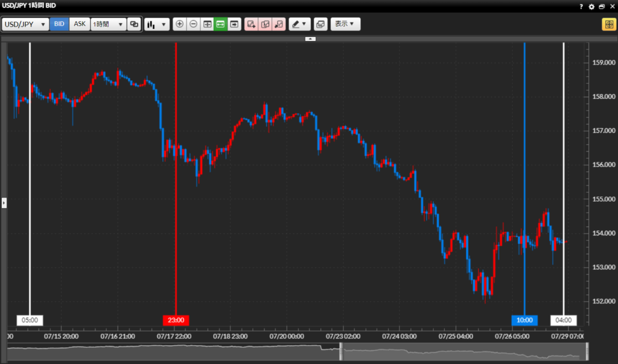The width and height of the screenshot is (618, 364).
Task: Click the chart snapshot icon beside 表示
Action: 320,24
